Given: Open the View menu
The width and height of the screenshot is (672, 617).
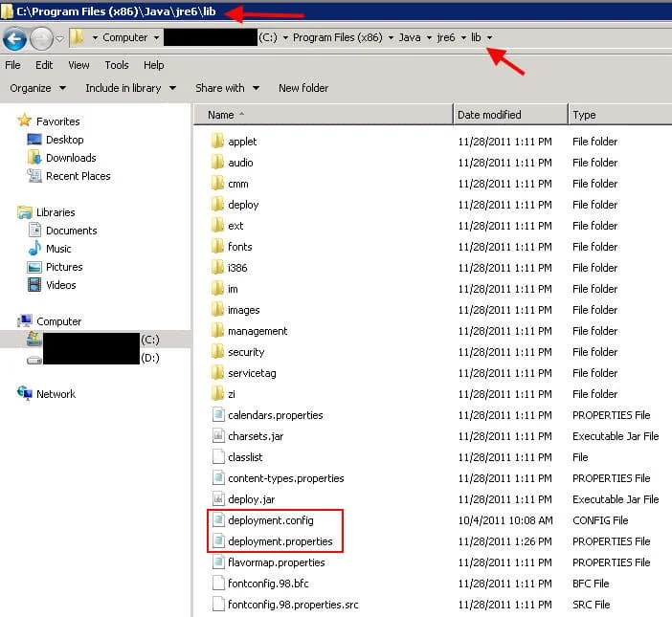Looking at the screenshot, I should [78, 65].
